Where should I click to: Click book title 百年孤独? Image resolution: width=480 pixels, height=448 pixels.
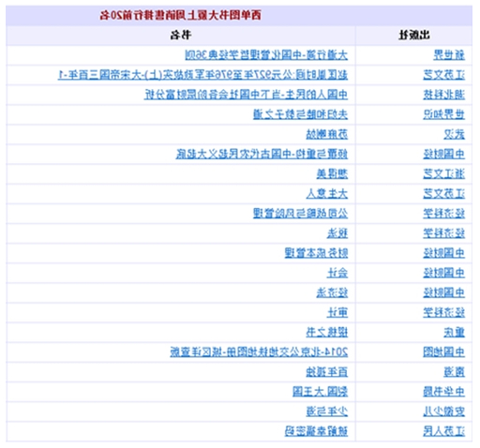(x=327, y=371)
